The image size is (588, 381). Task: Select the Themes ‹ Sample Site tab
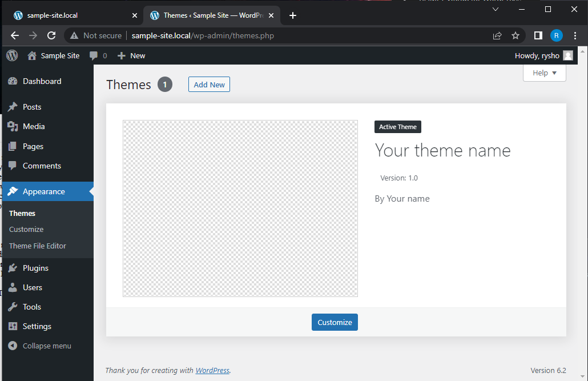coord(211,15)
